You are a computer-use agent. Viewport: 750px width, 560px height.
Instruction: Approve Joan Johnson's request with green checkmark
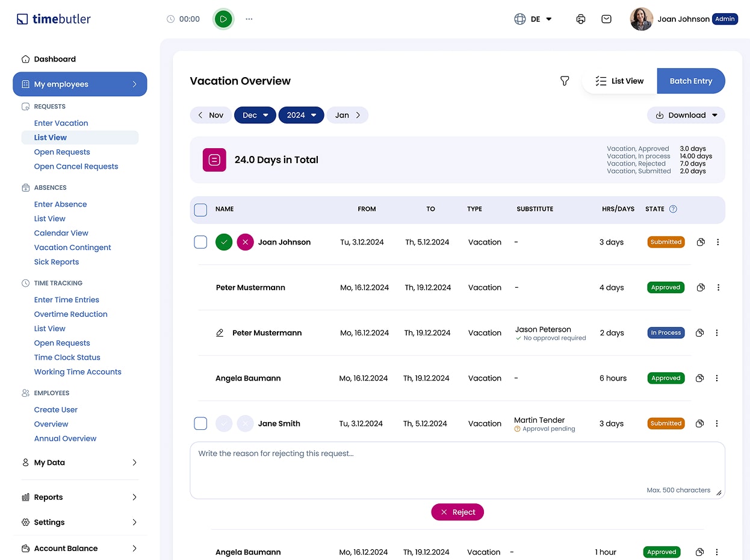point(224,242)
